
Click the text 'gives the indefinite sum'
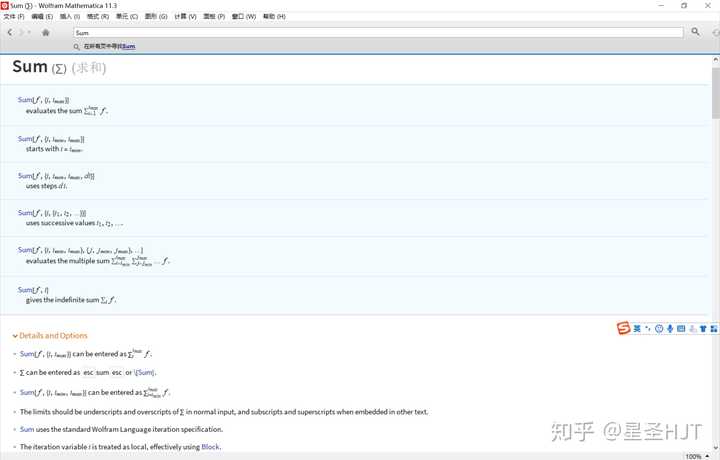point(62,300)
